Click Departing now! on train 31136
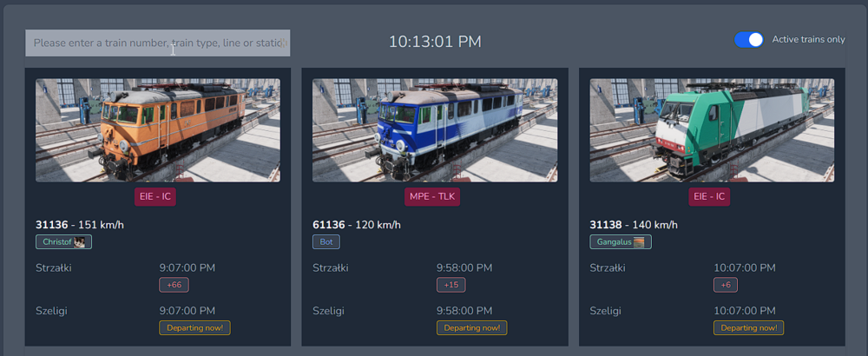868x356 pixels. click(194, 327)
